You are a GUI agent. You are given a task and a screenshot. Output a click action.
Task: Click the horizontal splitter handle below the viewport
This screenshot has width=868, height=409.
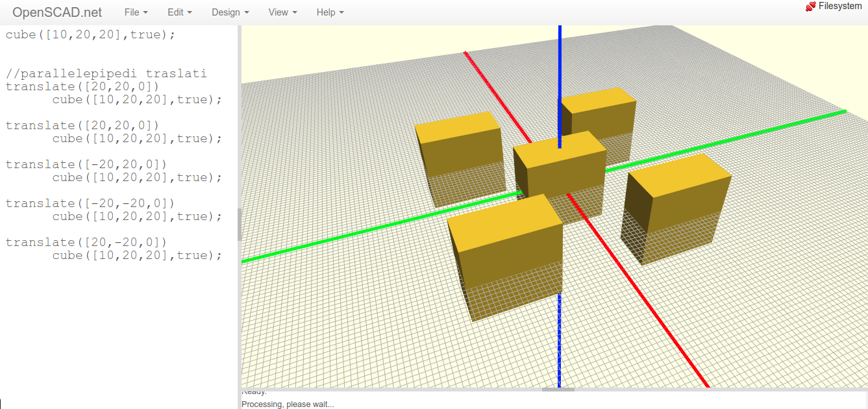[558, 390]
